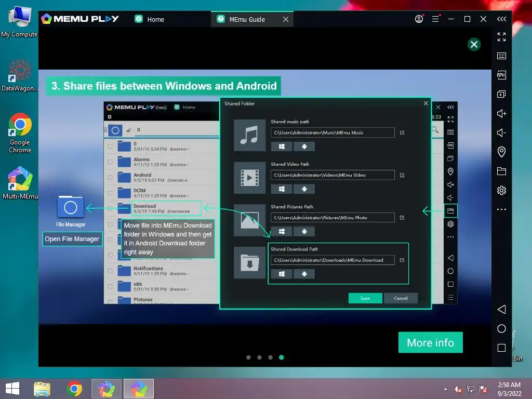Increase volume with the sidebar speaker plus icon
The width and height of the screenshot is (532, 399).
(501, 113)
